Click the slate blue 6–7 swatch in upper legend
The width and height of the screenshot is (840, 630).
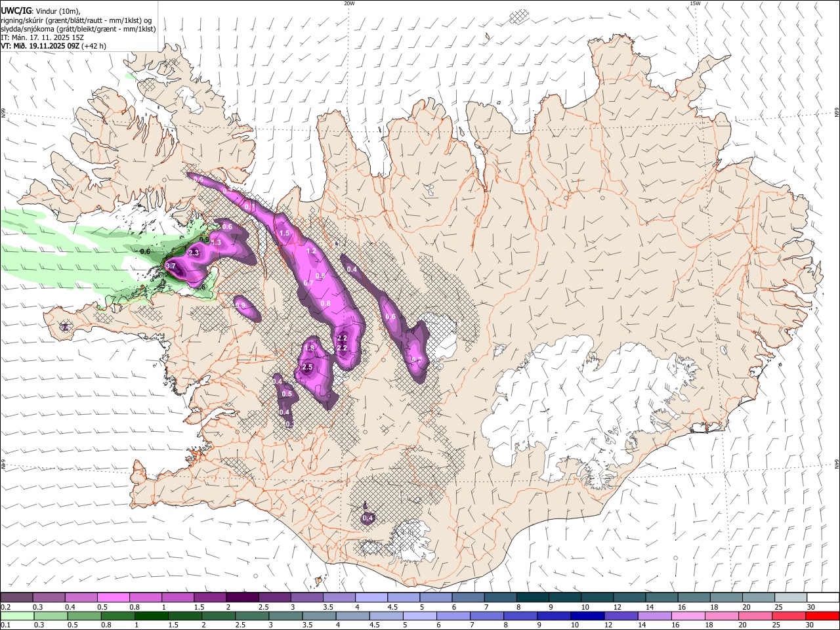[468, 598]
